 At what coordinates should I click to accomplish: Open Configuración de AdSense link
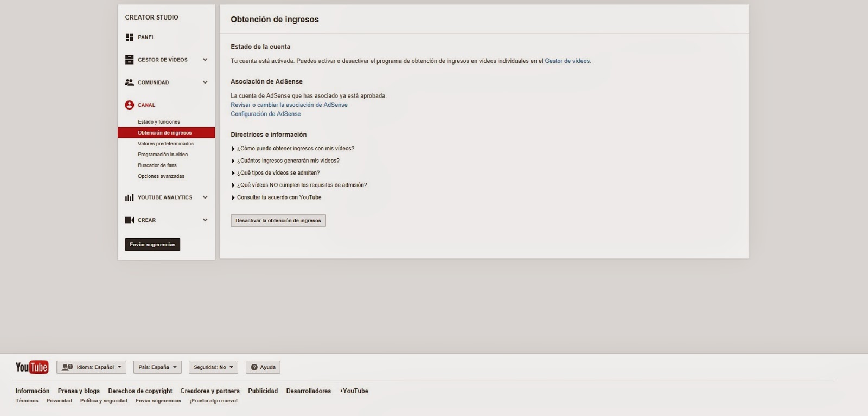(265, 114)
